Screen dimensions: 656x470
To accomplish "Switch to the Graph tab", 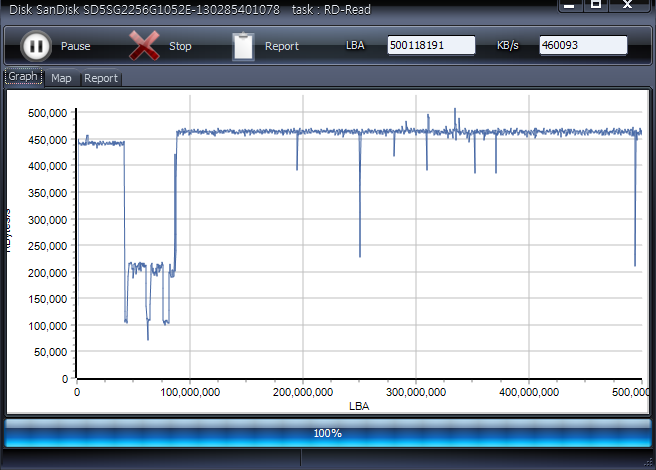I will pos(23,77).
